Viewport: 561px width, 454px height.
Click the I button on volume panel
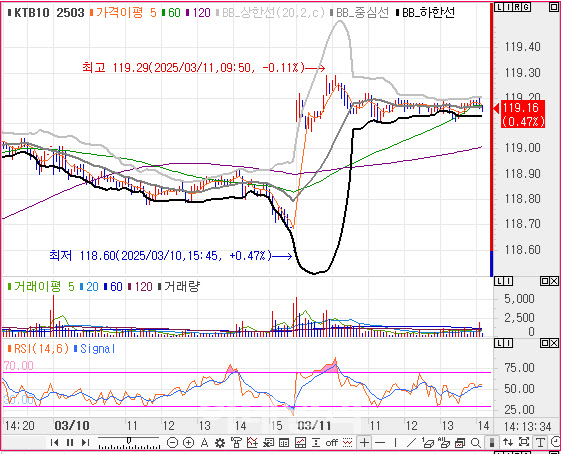[x=508, y=281]
